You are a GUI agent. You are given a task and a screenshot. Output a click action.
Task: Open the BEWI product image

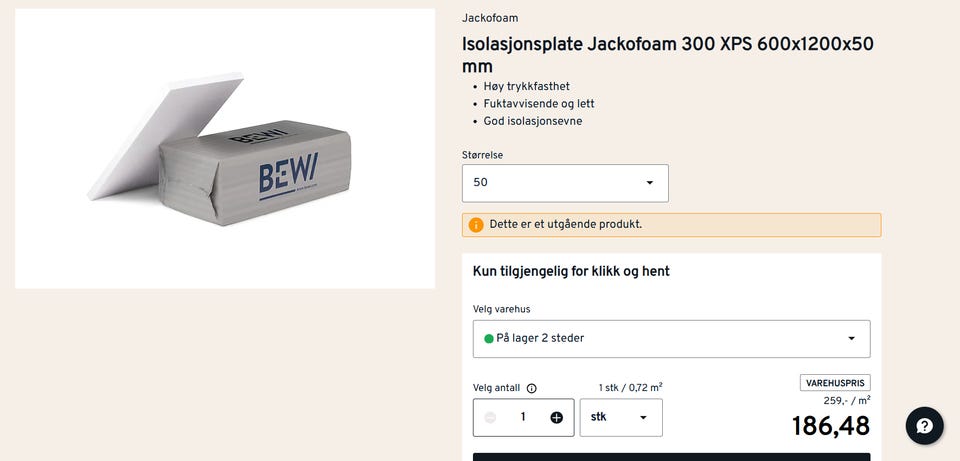click(225, 149)
